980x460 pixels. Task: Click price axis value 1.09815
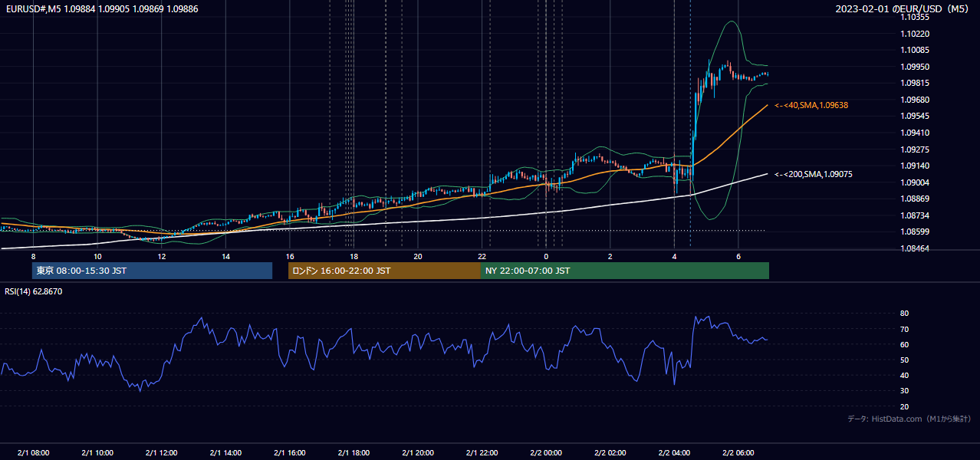(x=914, y=83)
